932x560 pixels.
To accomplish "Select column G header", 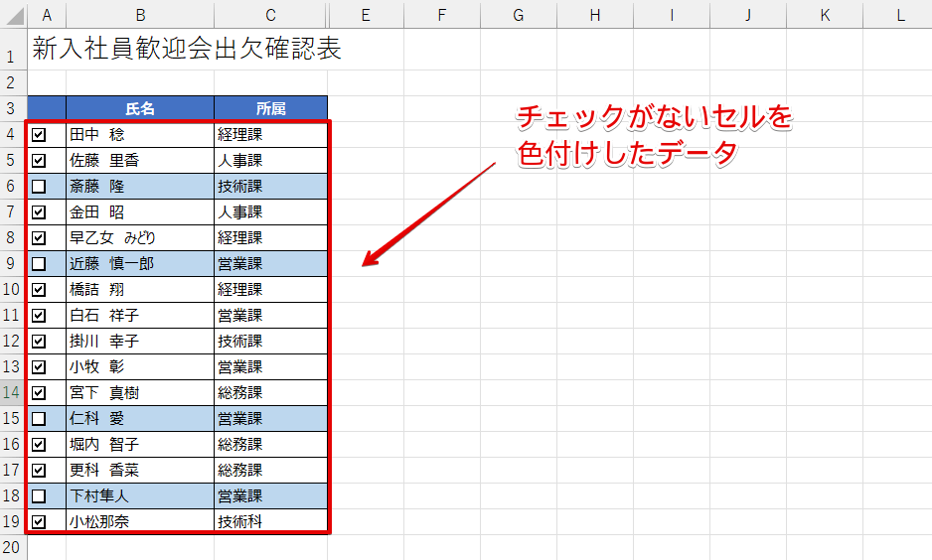I will click(519, 14).
